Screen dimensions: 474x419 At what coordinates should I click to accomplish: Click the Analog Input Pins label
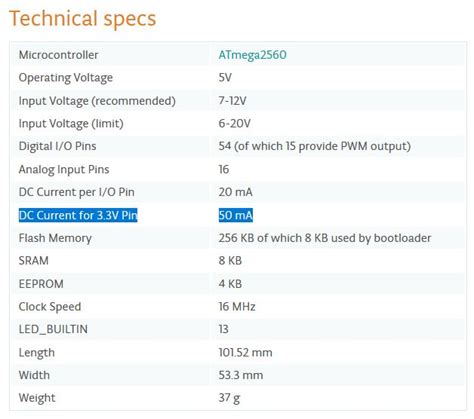pyautogui.click(x=64, y=170)
